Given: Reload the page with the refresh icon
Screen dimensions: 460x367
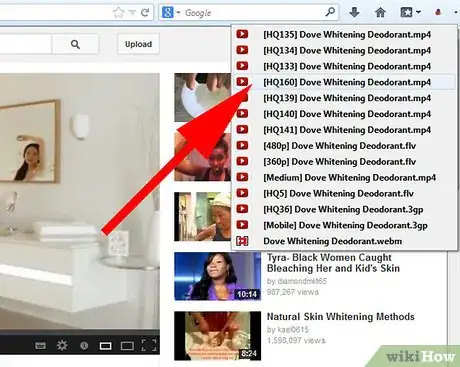Looking at the screenshot, I should click(x=145, y=13).
